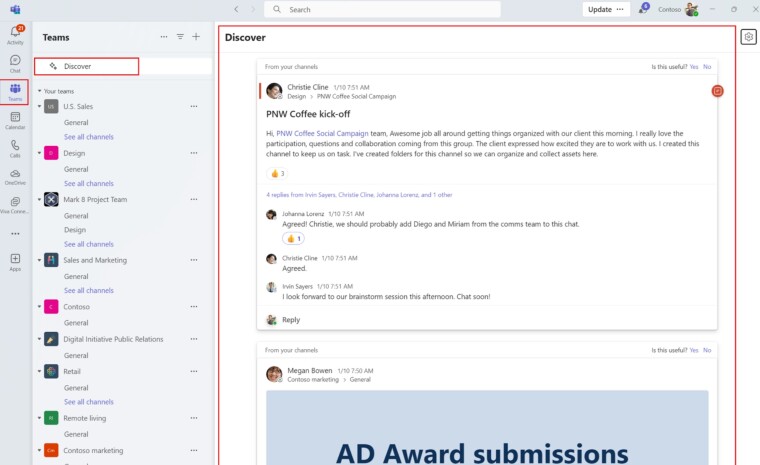Collapse the Retail team
Viewport: 760px width, 465px height.
(39, 371)
